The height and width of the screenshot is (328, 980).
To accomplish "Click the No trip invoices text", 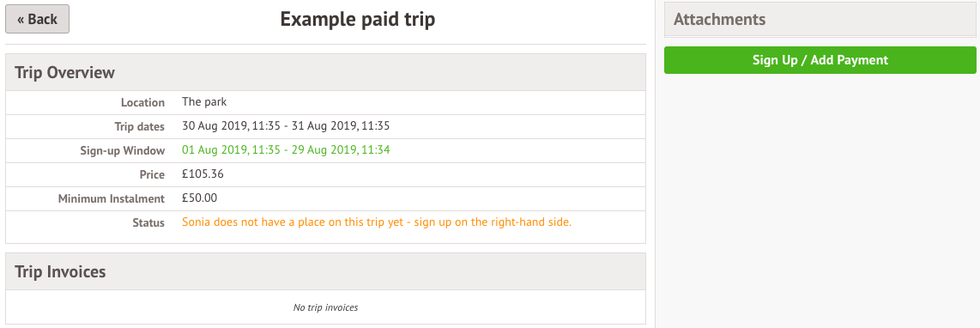I will [325, 307].
